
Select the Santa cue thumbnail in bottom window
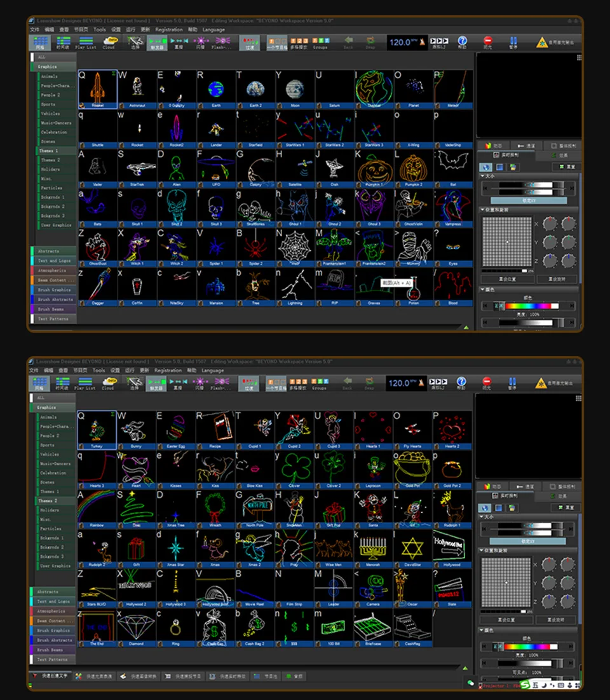coord(373,509)
